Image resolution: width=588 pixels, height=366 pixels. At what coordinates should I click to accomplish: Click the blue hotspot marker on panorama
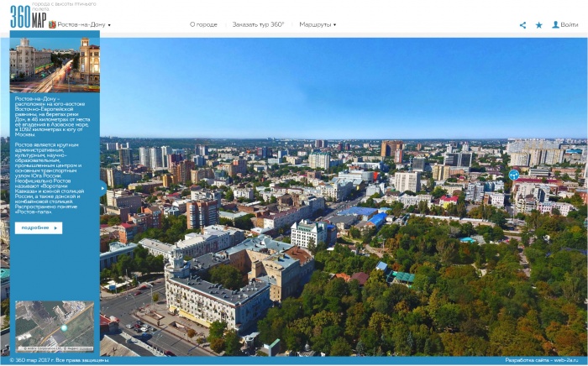tap(513, 175)
